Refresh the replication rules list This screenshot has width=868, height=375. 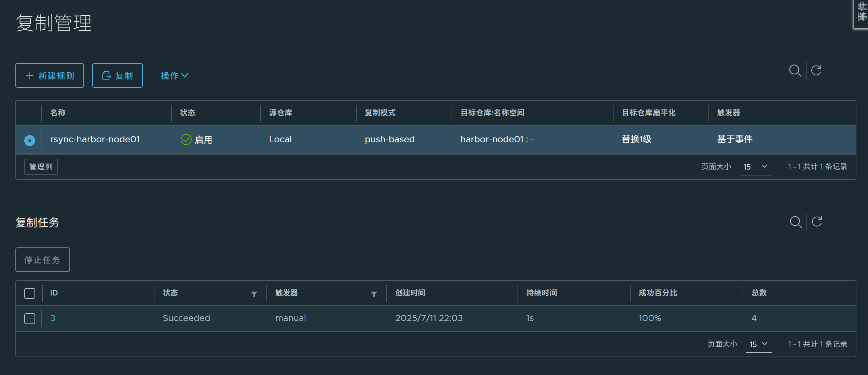tap(816, 71)
